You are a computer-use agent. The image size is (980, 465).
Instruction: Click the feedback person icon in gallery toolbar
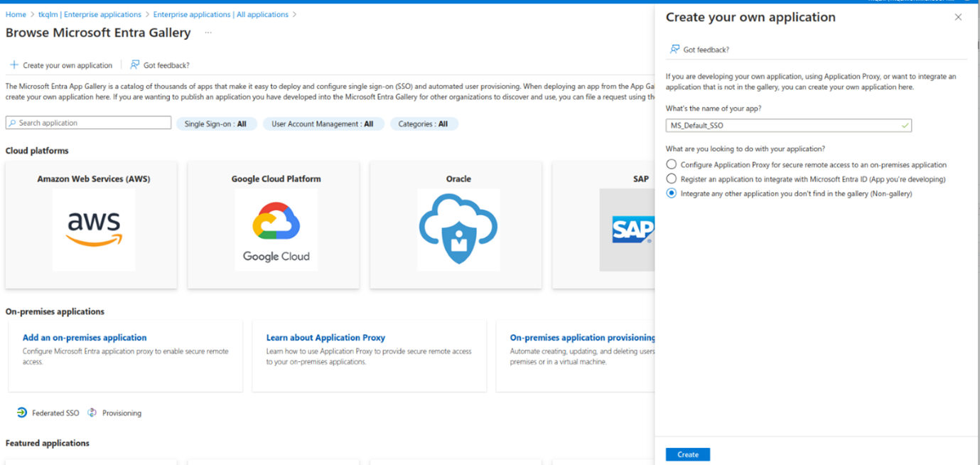(134, 65)
